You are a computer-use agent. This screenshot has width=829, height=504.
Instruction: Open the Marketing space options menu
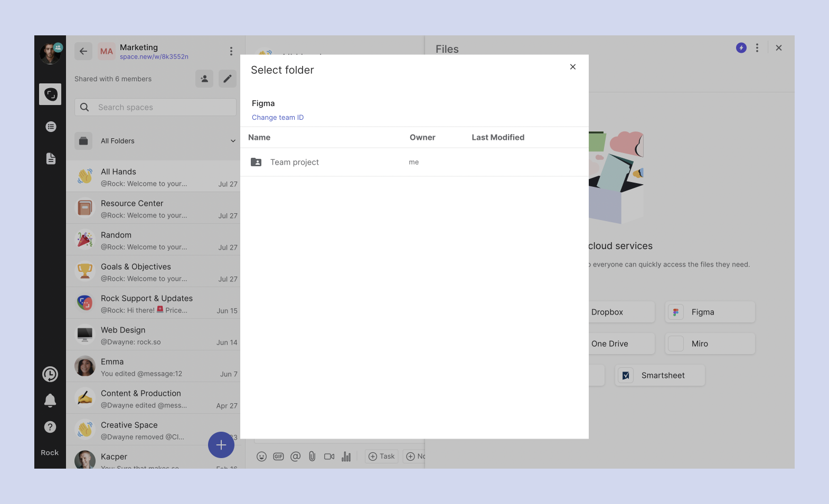pyautogui.click(x=231, y=51)
